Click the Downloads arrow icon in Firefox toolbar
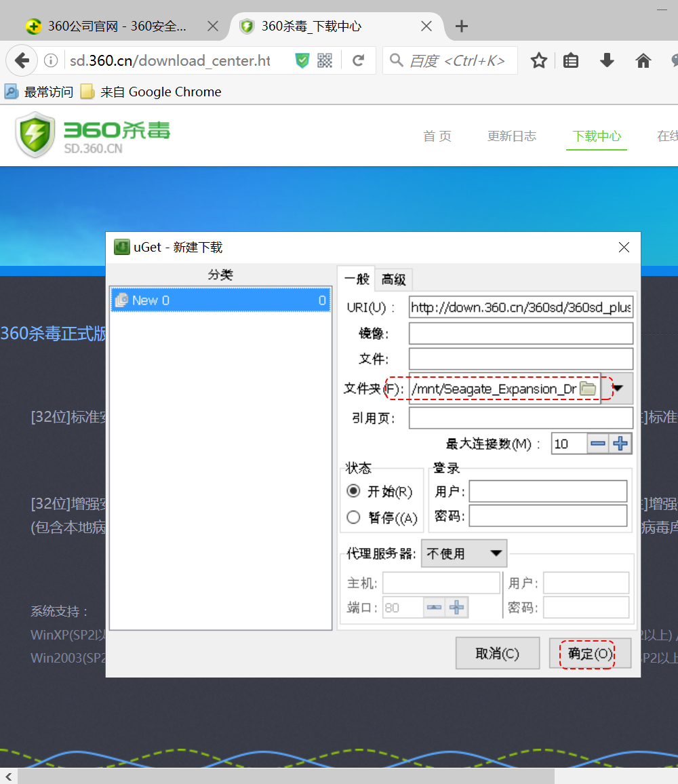678x784 pixels. (605, 60)
